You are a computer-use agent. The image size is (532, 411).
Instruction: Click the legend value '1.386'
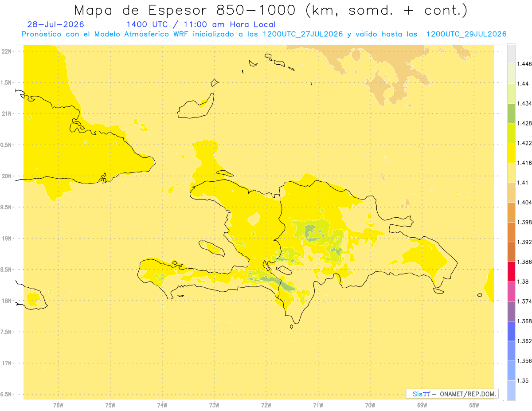[524, 262]
